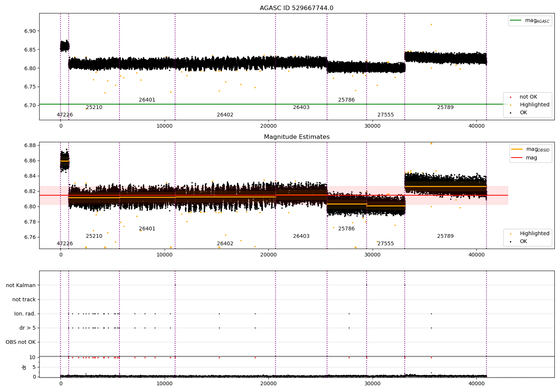Click the orange outlier point near 6.92 in the top plot
Viewport: 560px width, 392px height.
431,24
